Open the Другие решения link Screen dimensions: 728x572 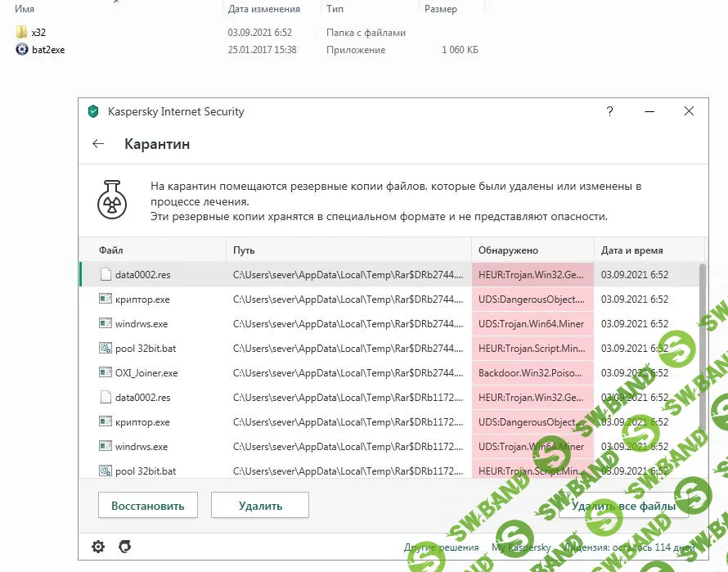(441, 547)
